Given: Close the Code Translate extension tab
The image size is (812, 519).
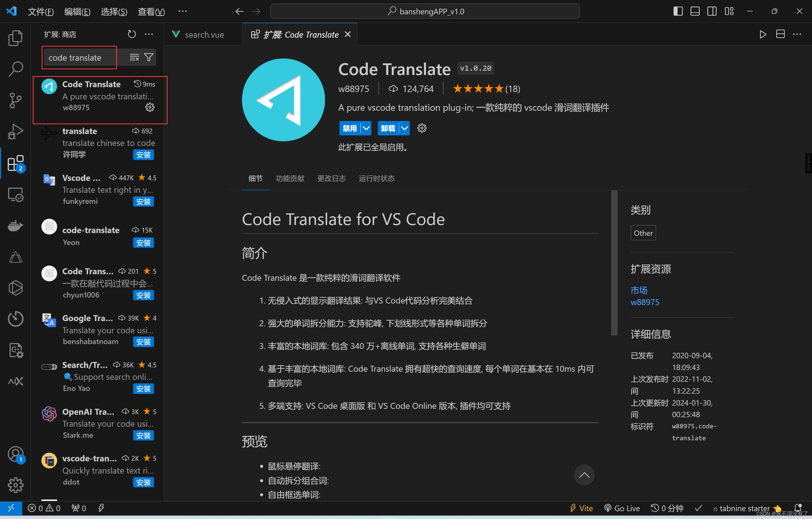Looking at the screenshot, I should click(x=348, y=34).
